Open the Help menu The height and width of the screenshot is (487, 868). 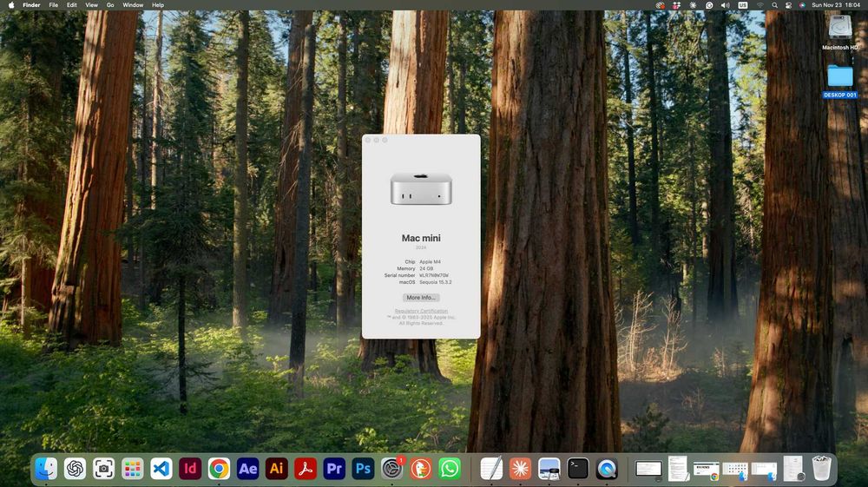[158, 5]
